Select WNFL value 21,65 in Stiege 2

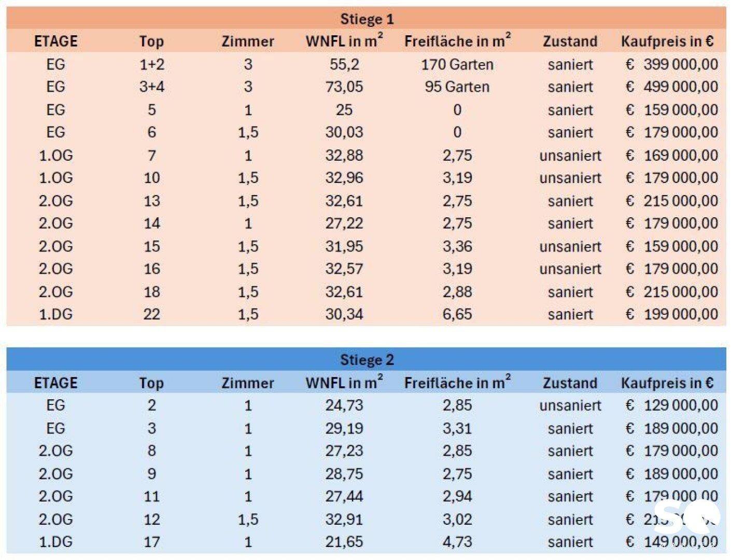(x=344, y=542)
